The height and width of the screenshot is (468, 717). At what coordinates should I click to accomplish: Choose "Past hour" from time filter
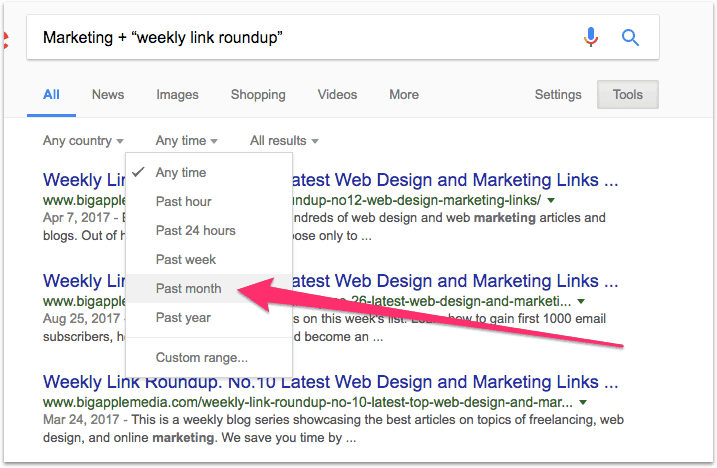[183, 202]
